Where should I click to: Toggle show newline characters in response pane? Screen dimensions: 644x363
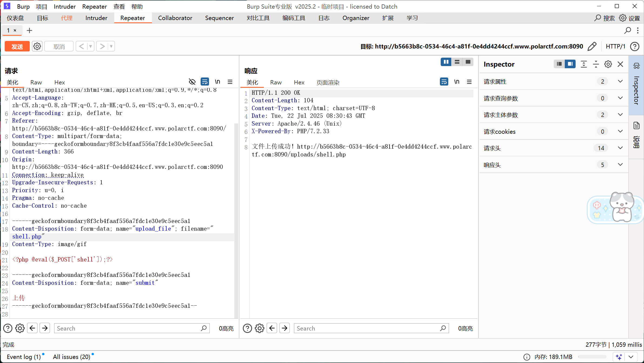coord(457,82)
